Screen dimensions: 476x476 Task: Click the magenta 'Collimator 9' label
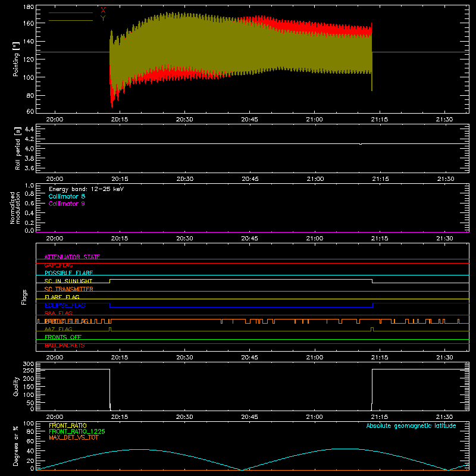[67, 203]
